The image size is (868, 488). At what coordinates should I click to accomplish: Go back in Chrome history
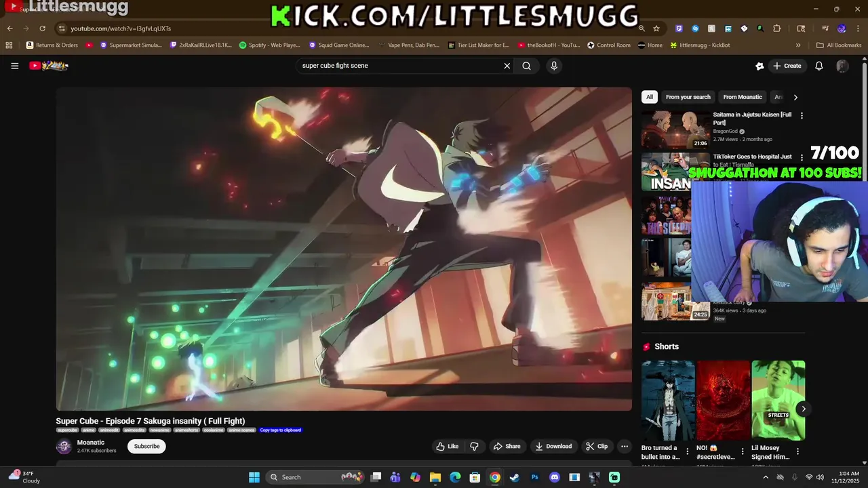coord(9,28)
